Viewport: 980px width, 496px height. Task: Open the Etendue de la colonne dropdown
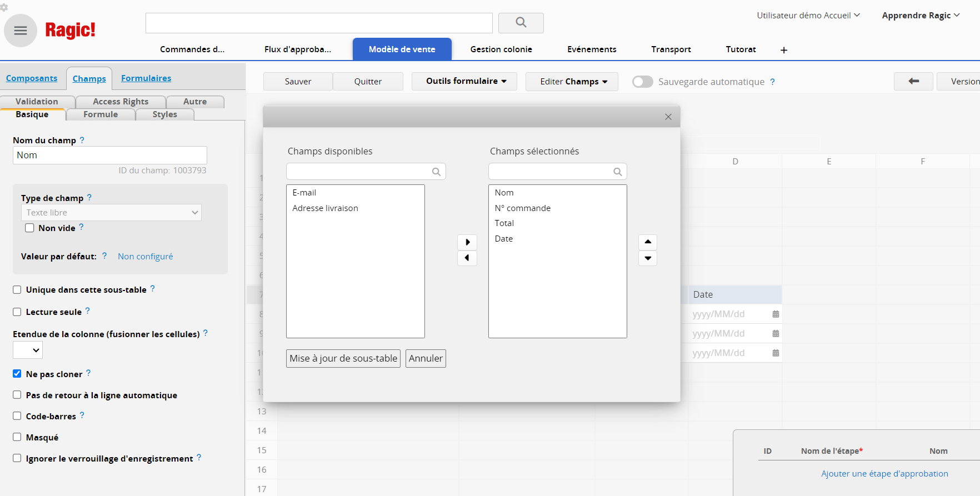[x=28, y=350]
